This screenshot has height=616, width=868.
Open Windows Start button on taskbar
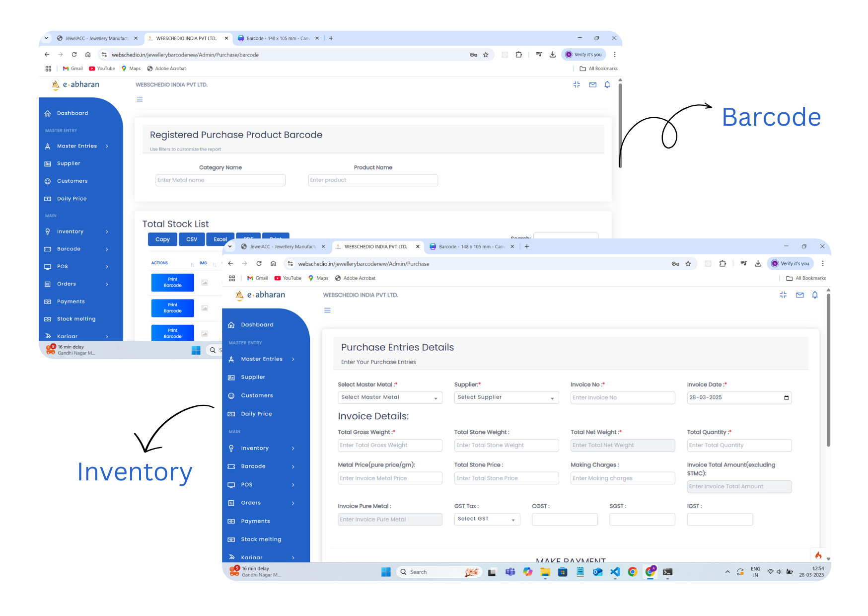386,572
